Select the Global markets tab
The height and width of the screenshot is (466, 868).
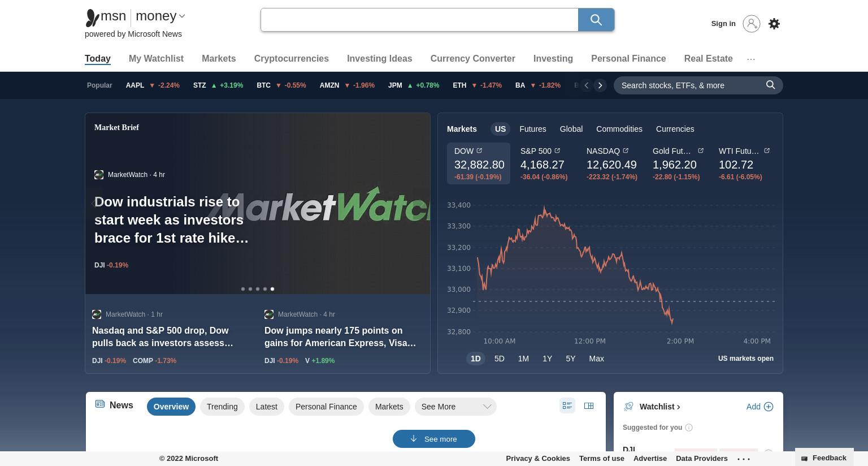pyautogui.click(x=571, y=129)
